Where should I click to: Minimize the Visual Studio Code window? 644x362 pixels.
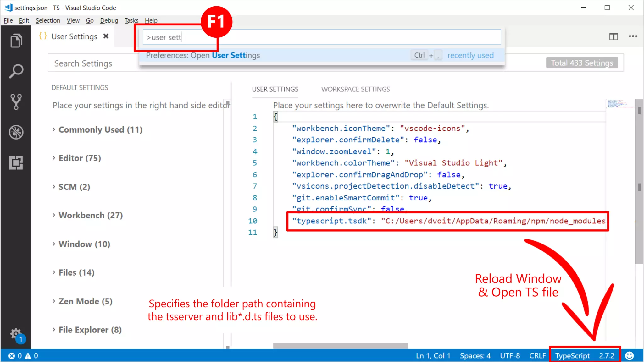point(584,8)
